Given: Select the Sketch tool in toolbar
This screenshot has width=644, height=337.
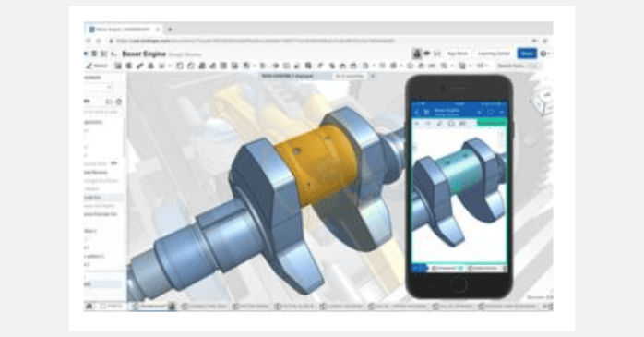Looking at the screenshot, I should (x=97, y=66).
